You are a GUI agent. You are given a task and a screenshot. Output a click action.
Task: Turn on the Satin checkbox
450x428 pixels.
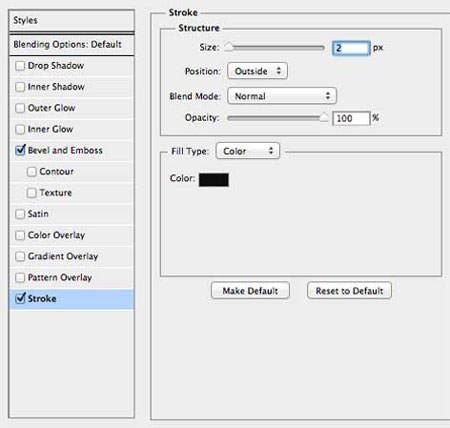(20, 214)
